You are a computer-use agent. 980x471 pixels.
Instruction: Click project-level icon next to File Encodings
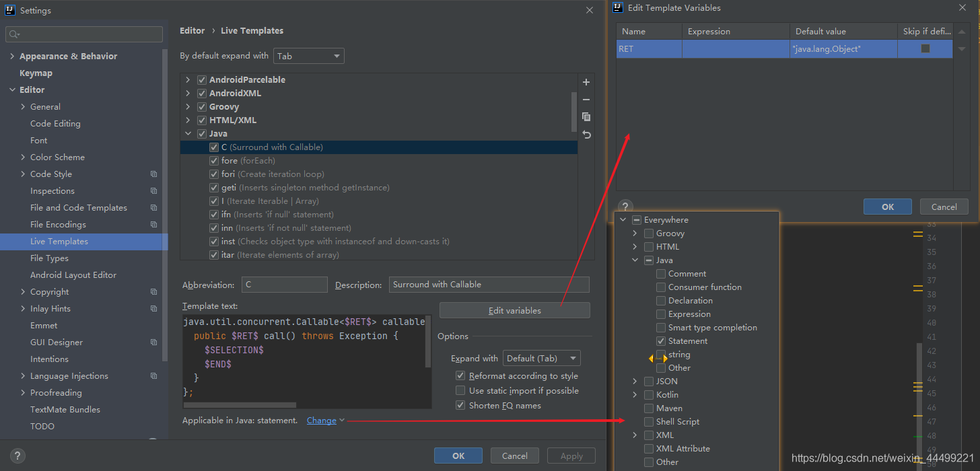coord(153,225)
